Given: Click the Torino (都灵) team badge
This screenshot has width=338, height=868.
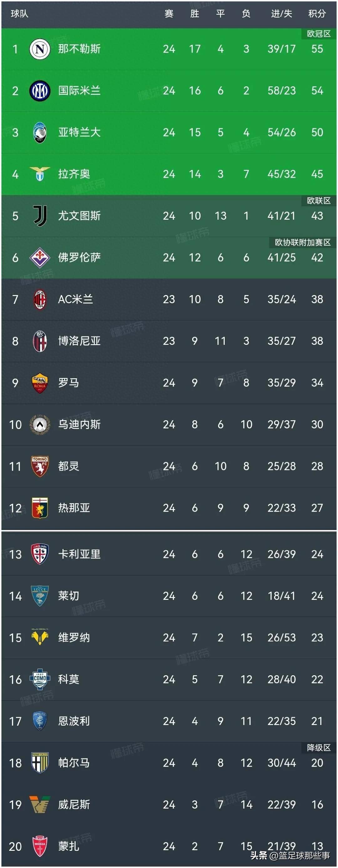Looking at the screenshot, I should 40,466.
